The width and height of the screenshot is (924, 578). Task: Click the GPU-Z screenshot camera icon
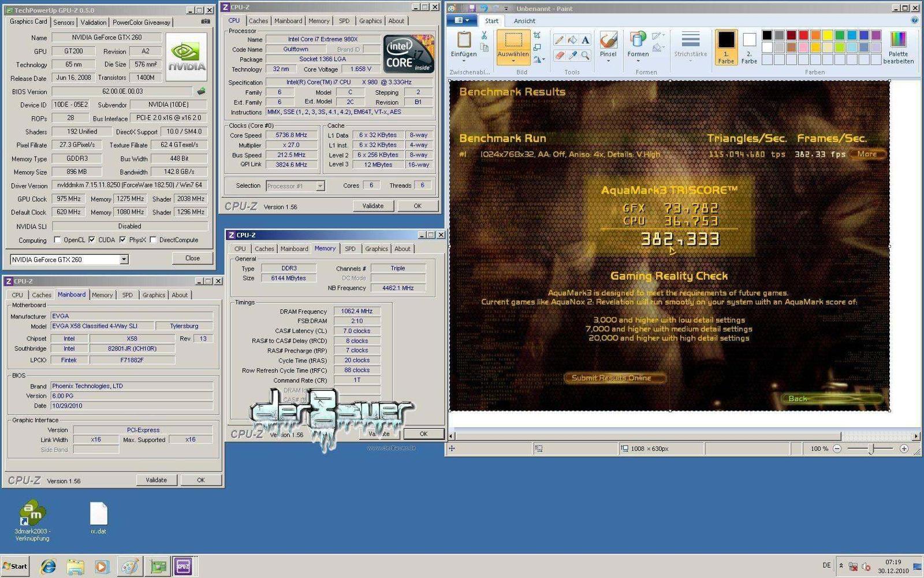205,22
